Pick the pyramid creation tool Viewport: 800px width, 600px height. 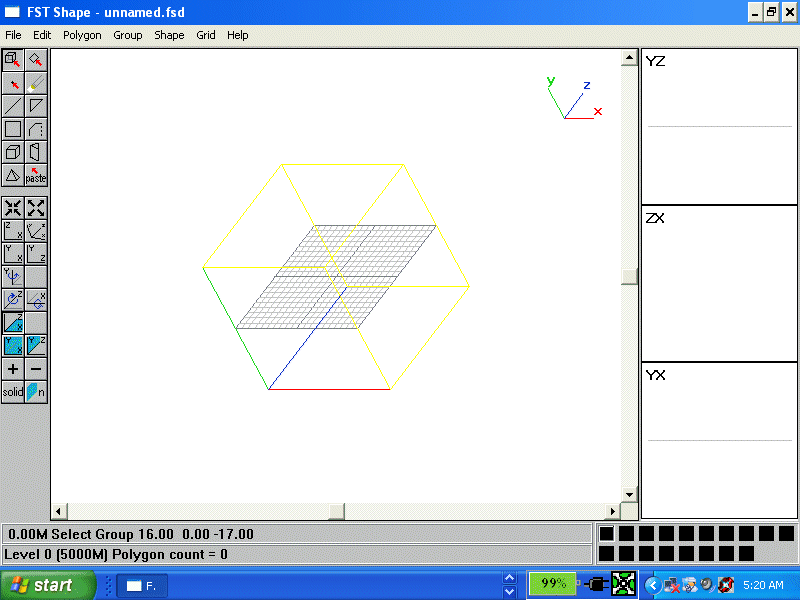[12, 175]
